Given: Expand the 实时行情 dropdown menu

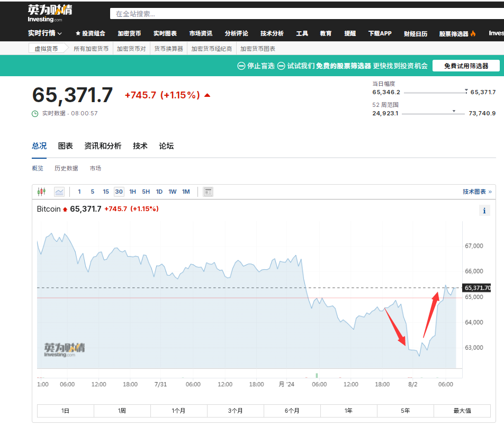Looking at the screenshot, I should click(45, 33).
